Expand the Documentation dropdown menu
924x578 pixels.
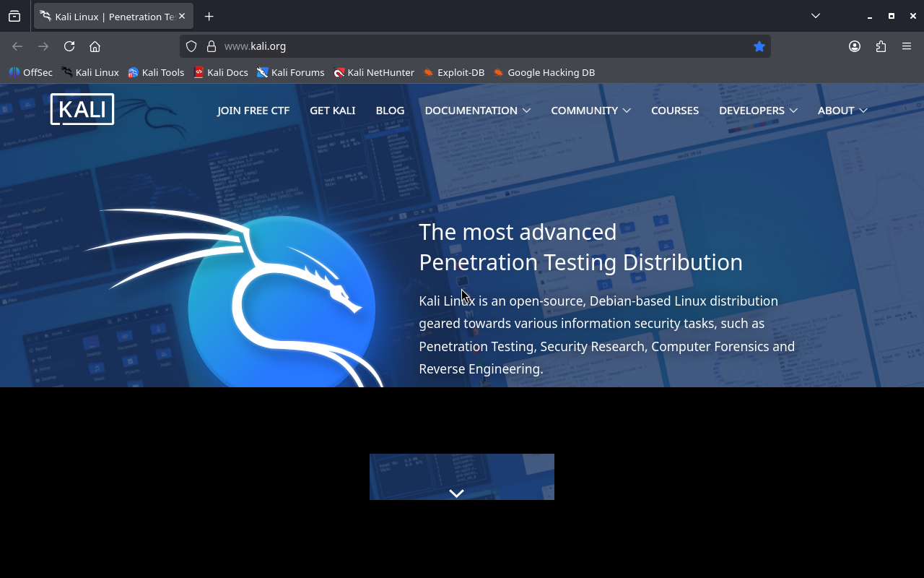pyautogui.click(x=477, y=111)
